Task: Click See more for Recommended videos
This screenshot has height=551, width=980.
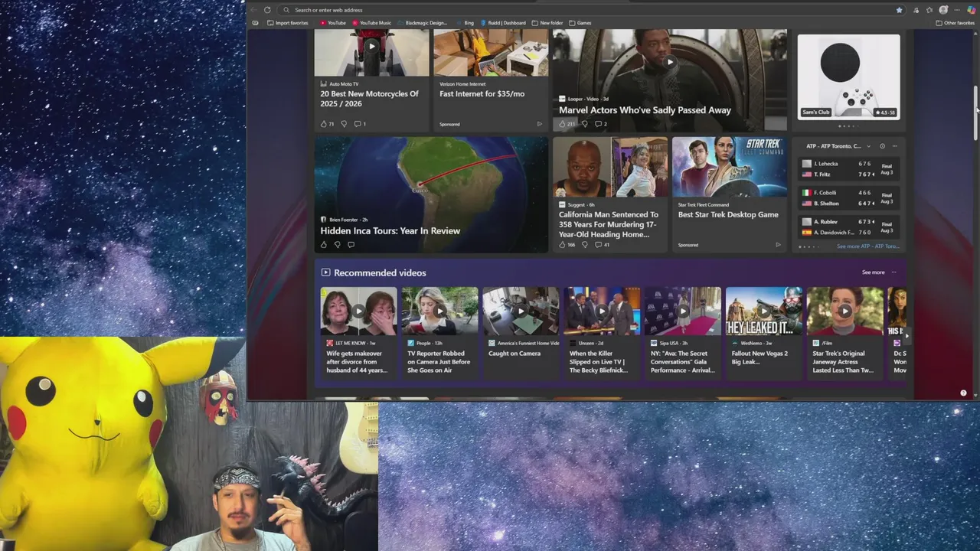Action: tap(873, 272)
